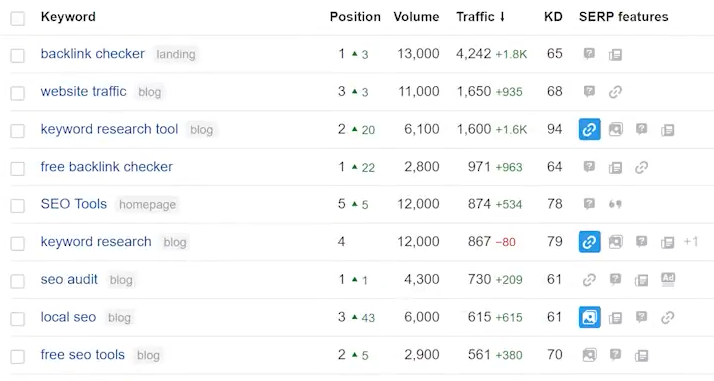
Task: Click blue image pack icon in local seo row
Action: pos(589,317)
